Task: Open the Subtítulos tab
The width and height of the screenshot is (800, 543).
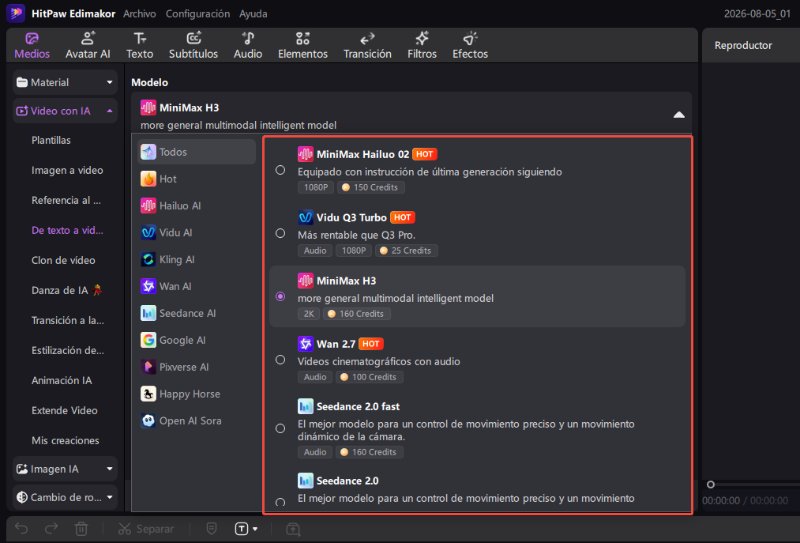Action: 193,45
